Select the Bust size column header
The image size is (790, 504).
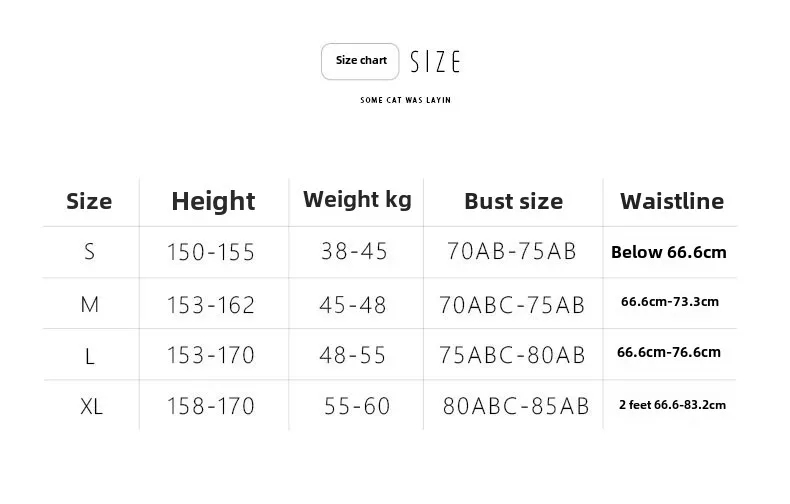(x=513, y=201)
